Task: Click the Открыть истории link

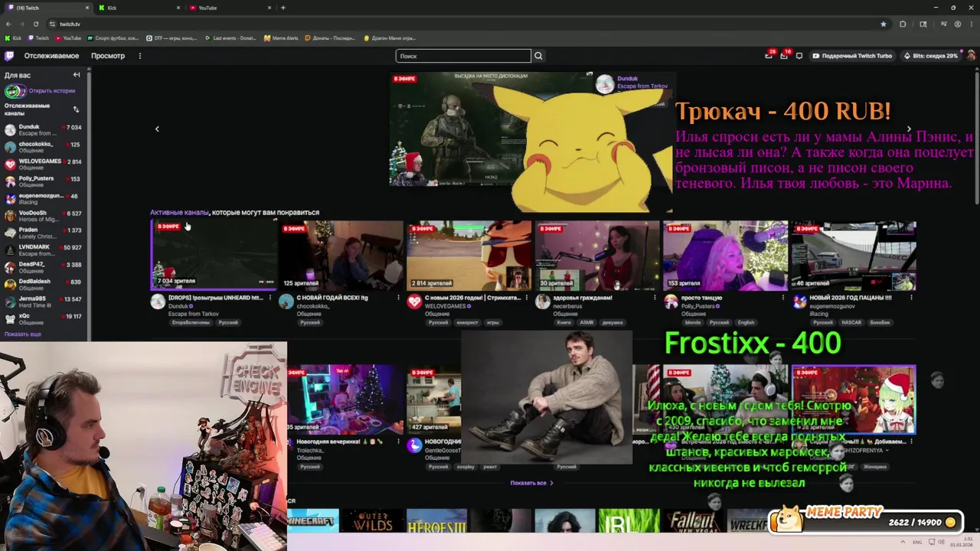Action: click(x=52, y=91)
